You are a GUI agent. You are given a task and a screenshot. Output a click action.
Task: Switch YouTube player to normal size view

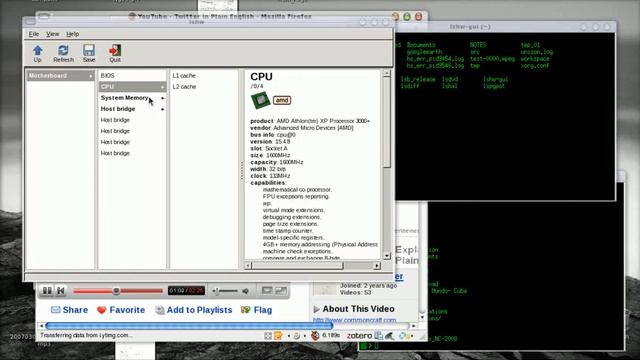(x=267, y=290)
